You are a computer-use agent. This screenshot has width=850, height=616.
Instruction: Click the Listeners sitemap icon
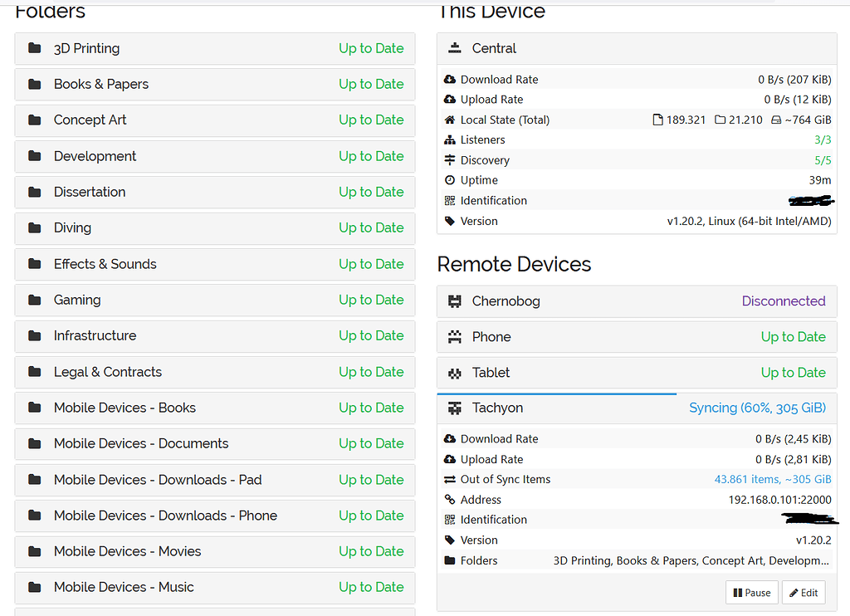450,140
